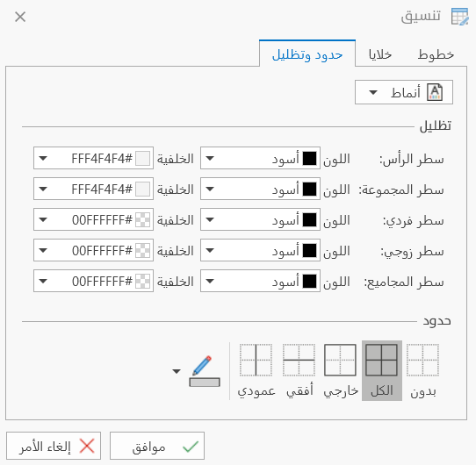
Task: Click the 'سطر المجاميع:' label
Action: pos(404,283)
